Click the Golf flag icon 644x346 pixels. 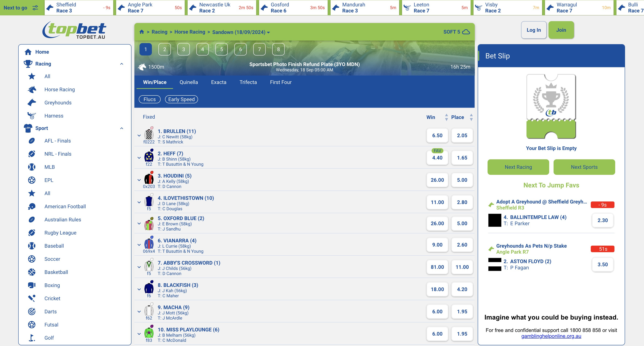(32, 338)
